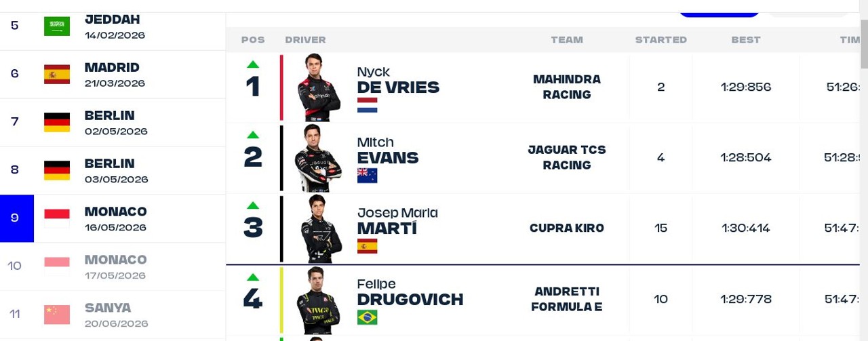Screen dimensions: 868x341
Task: Select round 10 Monaco 17/05/2026
Action: point(113,267)
